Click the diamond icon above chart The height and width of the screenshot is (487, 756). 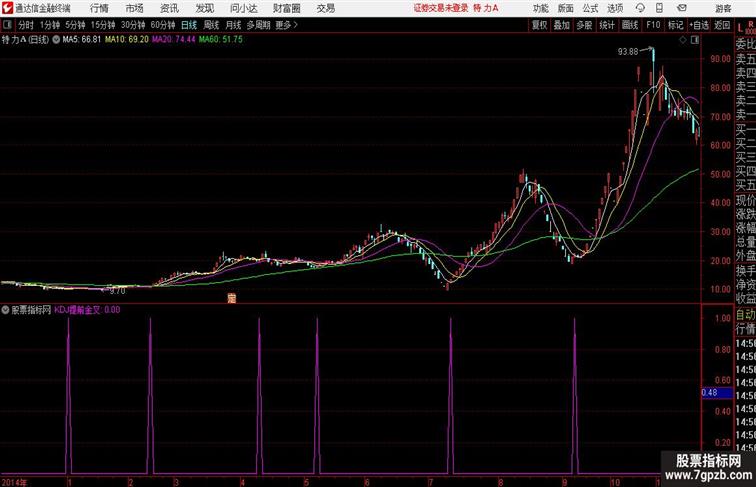pyautogui.click(x=683, y=40)
